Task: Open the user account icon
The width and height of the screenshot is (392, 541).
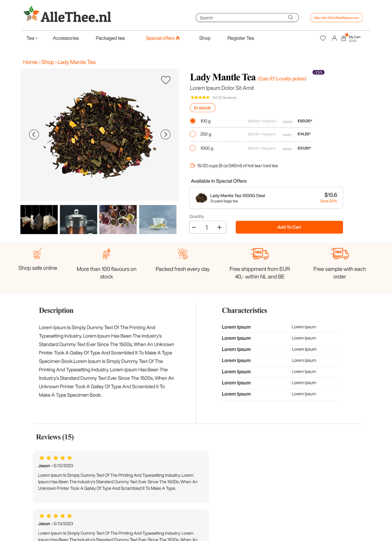Action: (334, 38)
